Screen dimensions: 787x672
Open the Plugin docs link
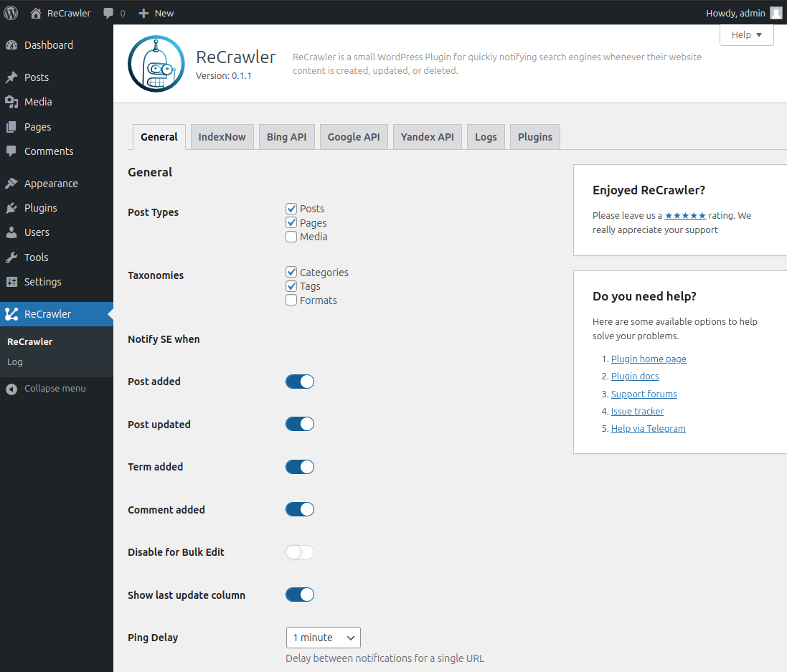635,376
